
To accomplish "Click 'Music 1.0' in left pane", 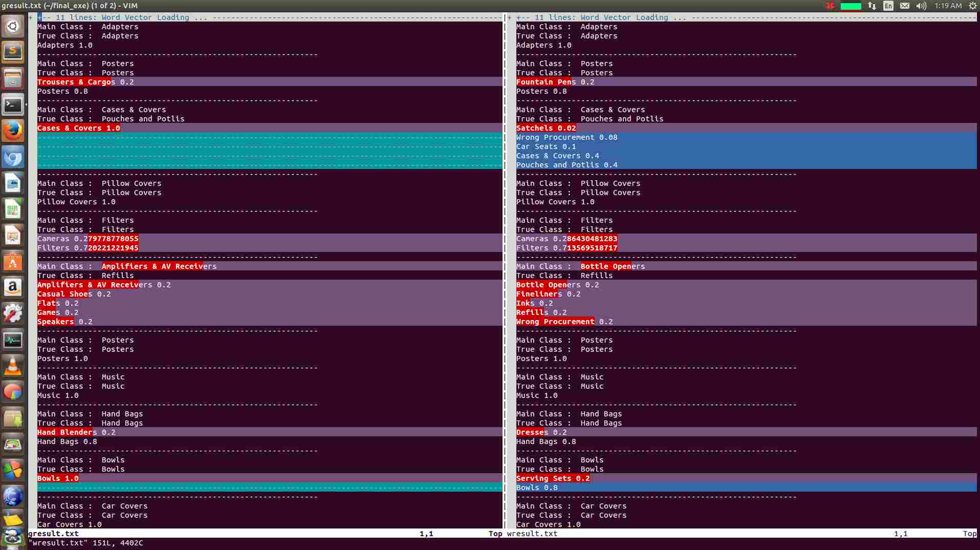I will pyautogui.click(x=58, y=395).
